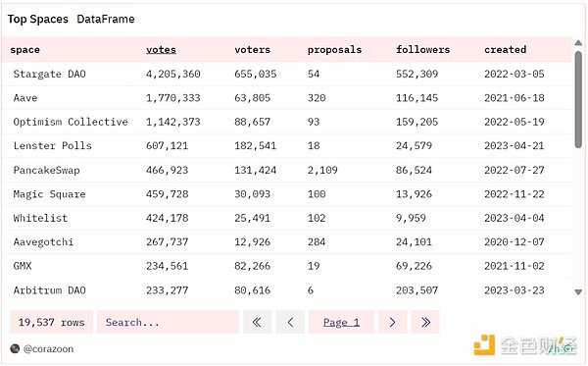Click the orange watermark logo

click(484, 344)
